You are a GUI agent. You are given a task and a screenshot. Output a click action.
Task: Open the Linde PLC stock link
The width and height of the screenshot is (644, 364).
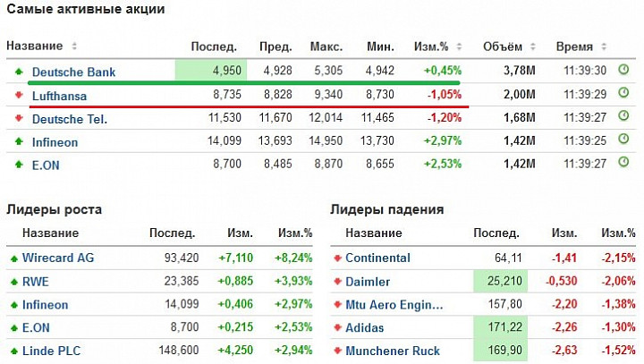point(51,351)
